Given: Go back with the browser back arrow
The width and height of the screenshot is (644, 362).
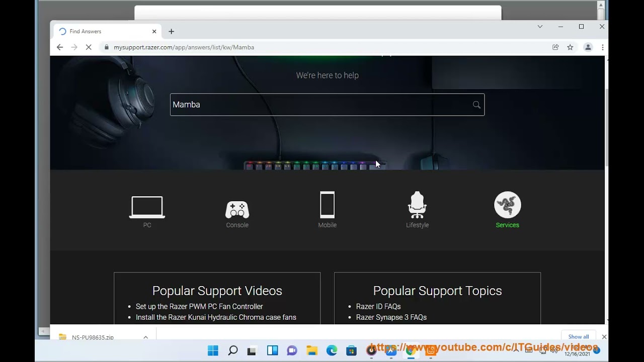Looking at the screenshot, I should coord(60,47).
